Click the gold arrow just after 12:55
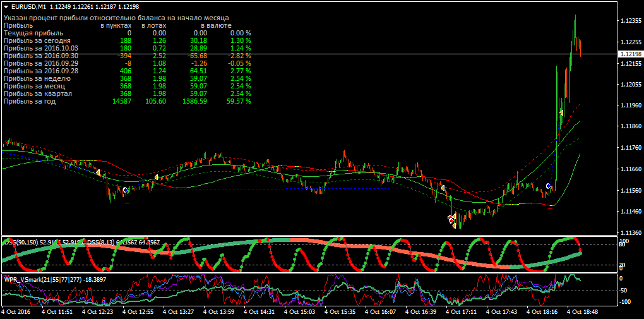Viewport: 644px width, 319px height. 156,177
